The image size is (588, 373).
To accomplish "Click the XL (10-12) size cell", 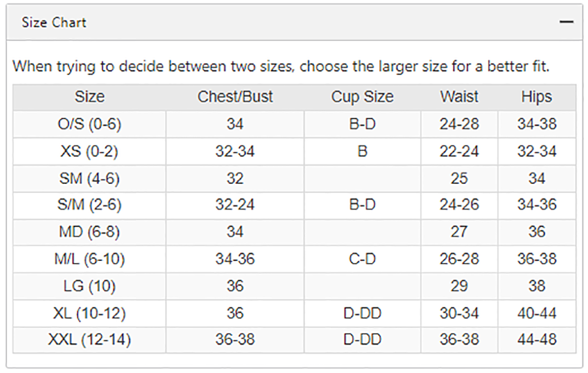I will click(x=89, y=313).
